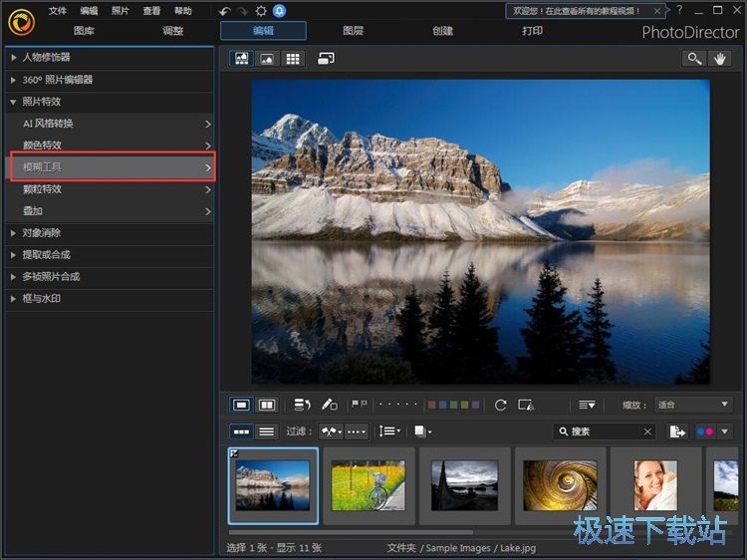Clear the search box X
The height and width of the screenshot is (560, 747).
coord(647,431)
